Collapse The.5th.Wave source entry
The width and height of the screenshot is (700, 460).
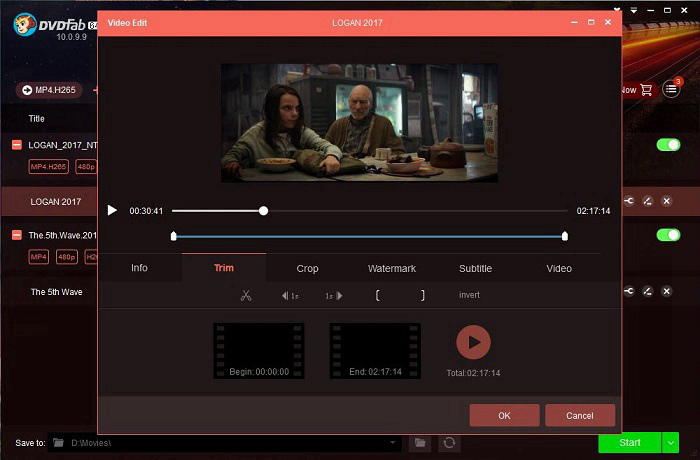(x=17, y=235)
